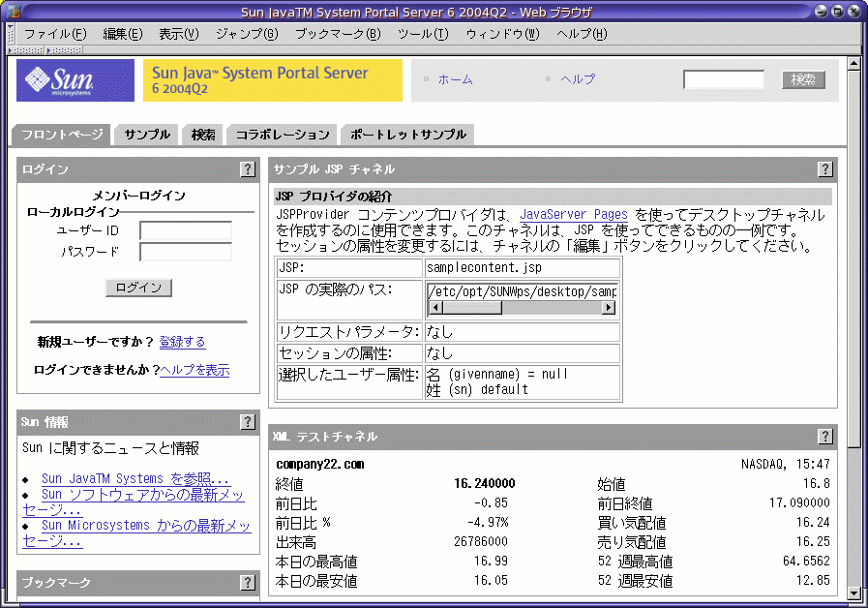Viewport: 868px width, 608px height.
Task: Click the パスワード input field
Action: (186, 252)
